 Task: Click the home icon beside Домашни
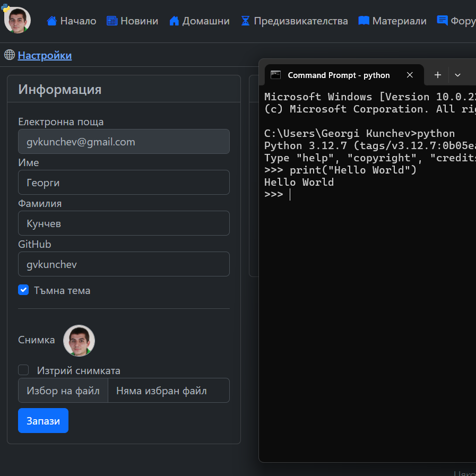174,21
